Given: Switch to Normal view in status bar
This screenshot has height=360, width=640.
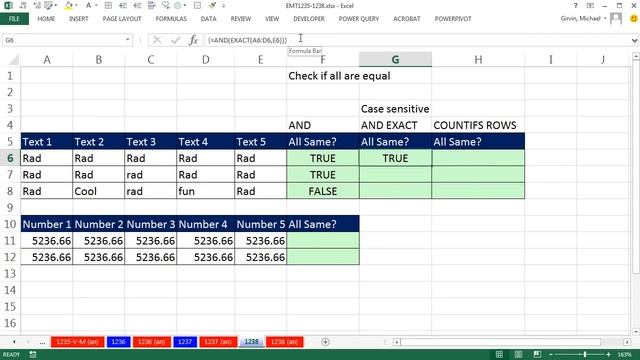Looking at the screenshot, I should 499,354.
